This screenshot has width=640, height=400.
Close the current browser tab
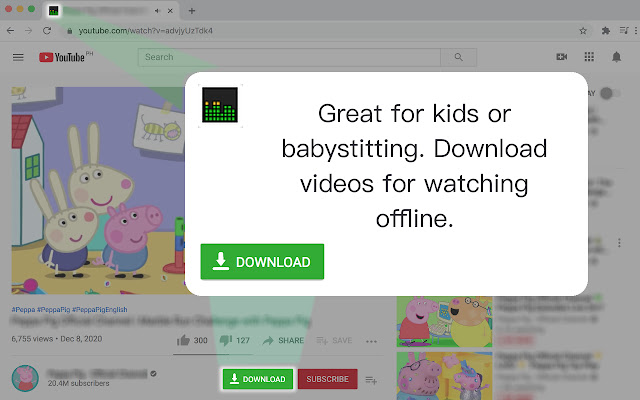(x=170, y=11)
